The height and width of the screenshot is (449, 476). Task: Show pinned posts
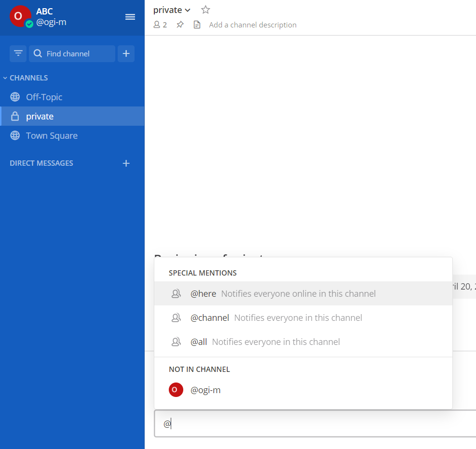coord(180,25)
